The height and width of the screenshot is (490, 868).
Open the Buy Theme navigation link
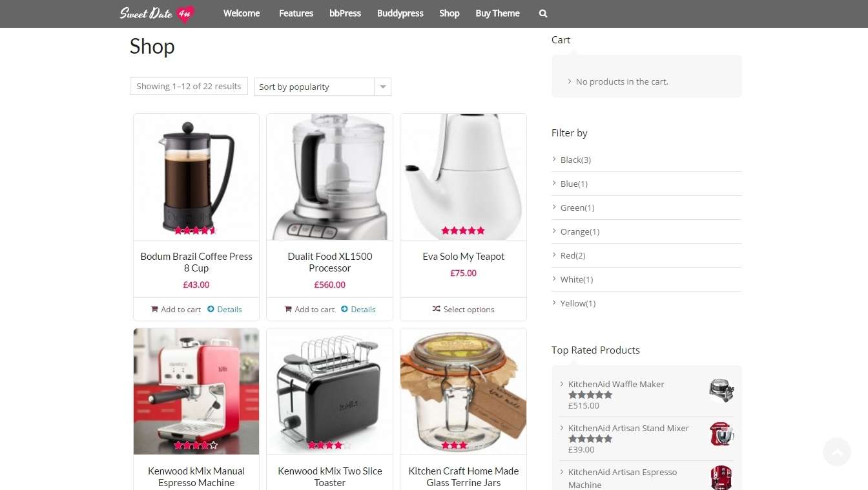tap(497, 14)
